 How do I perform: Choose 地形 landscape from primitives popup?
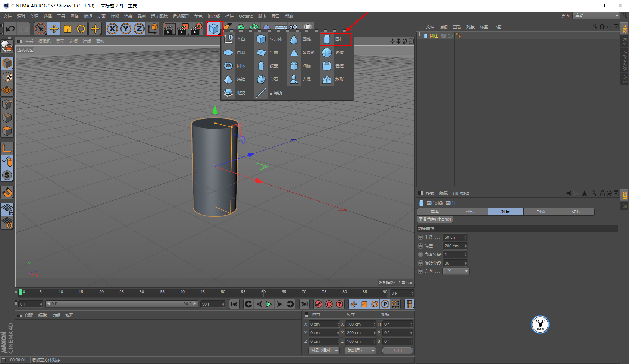[334, 79]
